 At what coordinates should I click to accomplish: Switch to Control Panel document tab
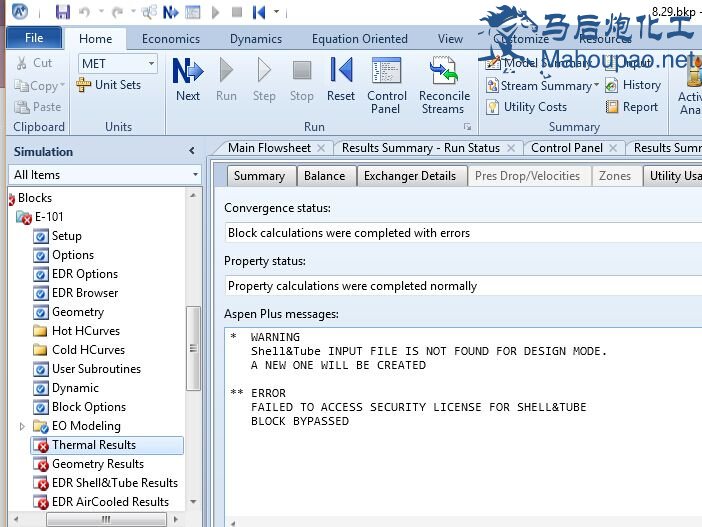pos(566,148)
